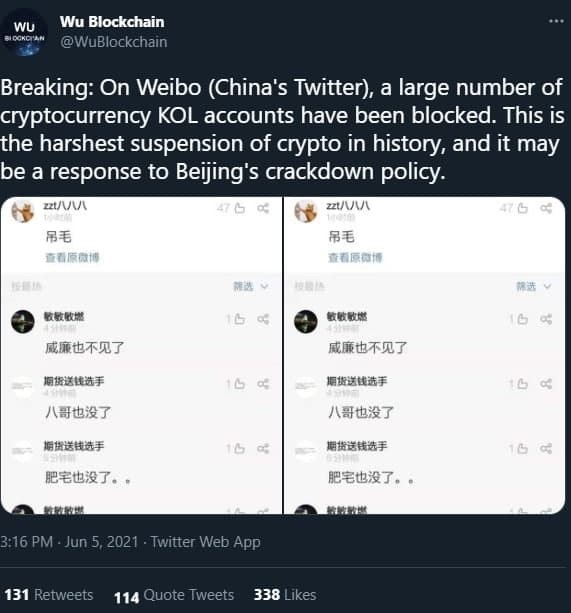Share the 威廉也不见了 comment in right image
Image resolution: width=571 pixels, height=613 pixels.
(546, 319)
